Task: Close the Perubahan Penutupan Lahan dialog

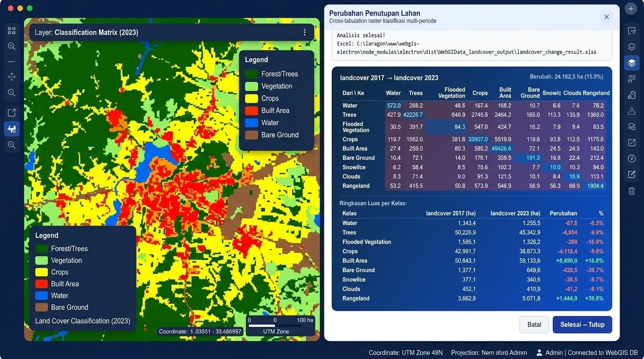Action: (x=607, y=17)
